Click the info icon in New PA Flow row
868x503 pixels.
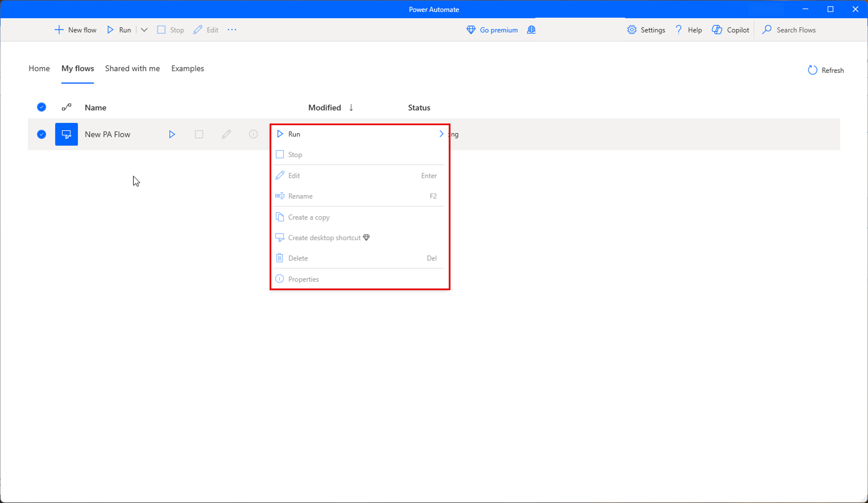point(253,134)
